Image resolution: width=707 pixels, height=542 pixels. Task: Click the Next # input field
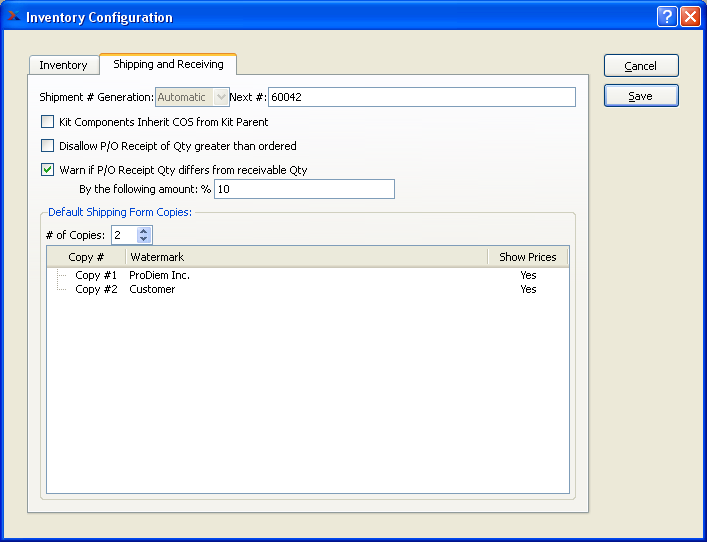tap(422, 97)
